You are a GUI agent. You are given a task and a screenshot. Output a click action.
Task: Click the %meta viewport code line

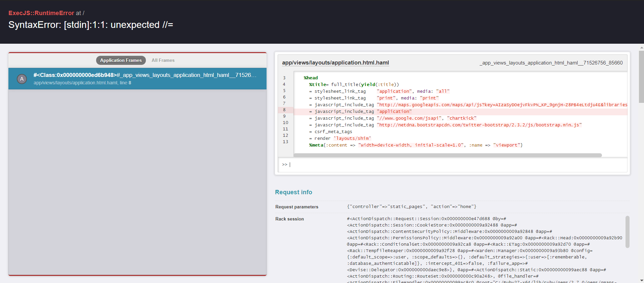pos(416,145)
